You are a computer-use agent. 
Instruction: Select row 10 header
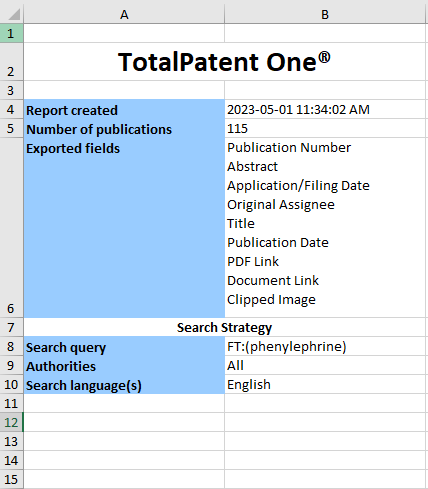(11, 384)
